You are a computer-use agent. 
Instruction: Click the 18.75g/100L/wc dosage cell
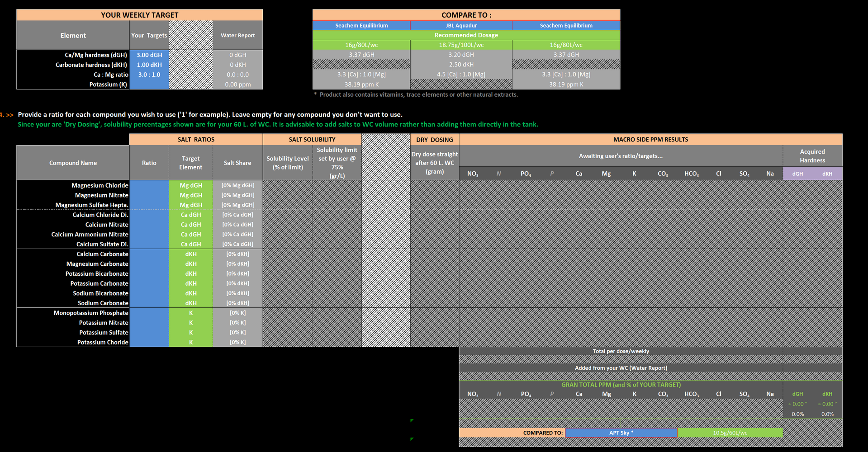(461, 45)
